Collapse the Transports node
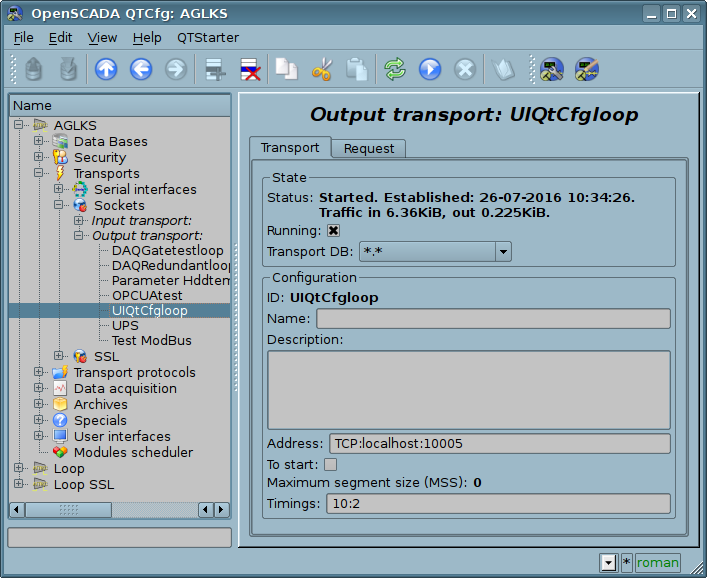Viewport: 707px width, 578px height. (x=38, y=173)
